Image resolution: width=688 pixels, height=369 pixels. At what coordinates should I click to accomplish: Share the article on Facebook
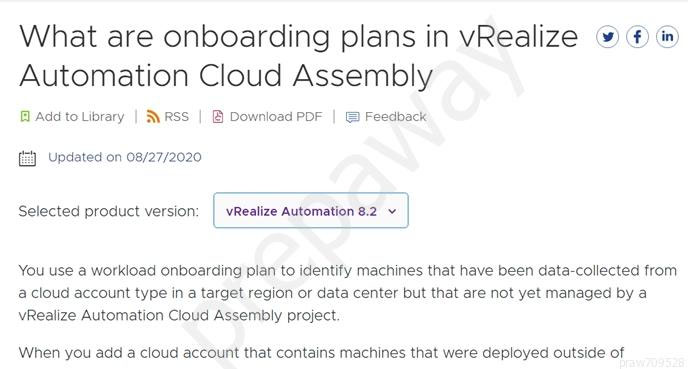(x=637, y=37)
